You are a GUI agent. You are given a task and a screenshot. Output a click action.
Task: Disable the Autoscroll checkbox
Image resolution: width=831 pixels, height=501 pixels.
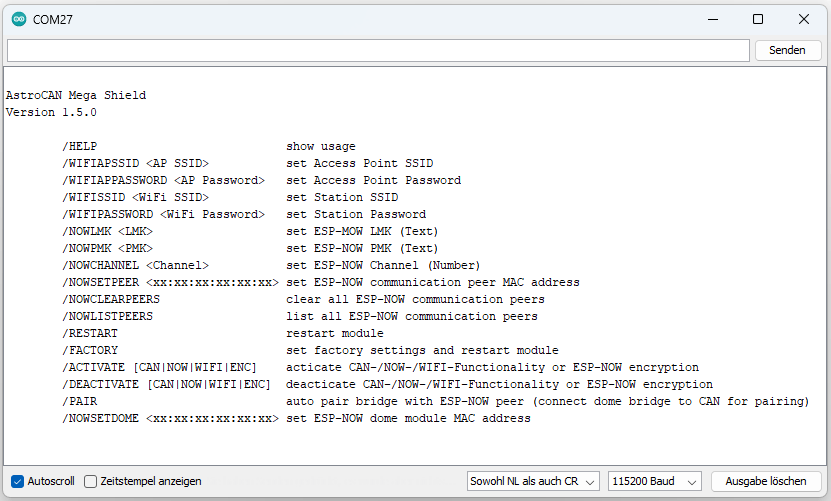click(x=17, y=481)
